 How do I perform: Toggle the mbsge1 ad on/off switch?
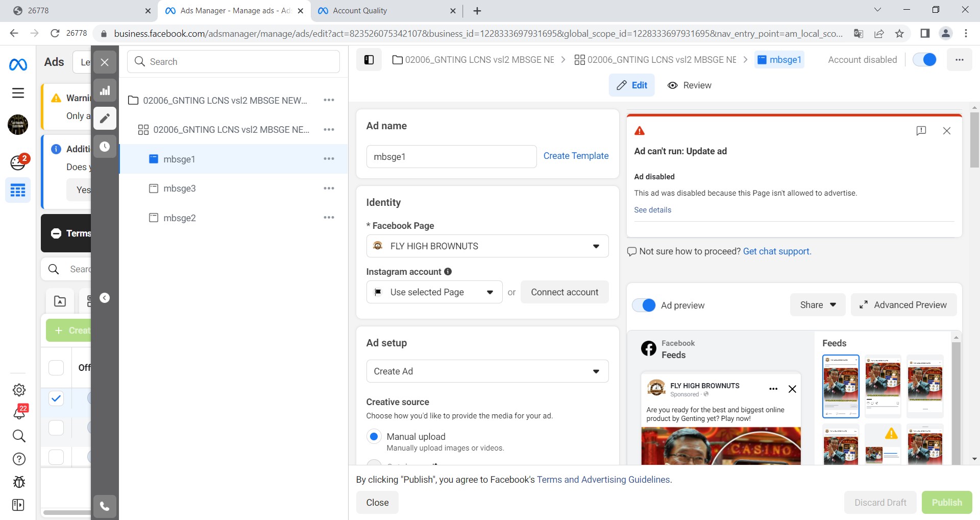pyautogui.click(x=924, y=60)
